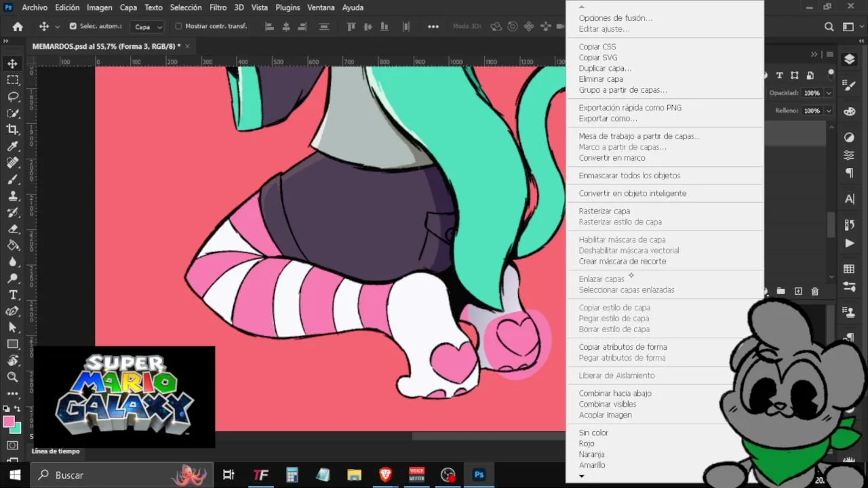Create a new layer with plus icon
The height and width of the screenshot is (488, 868).
tap(798, 291)
